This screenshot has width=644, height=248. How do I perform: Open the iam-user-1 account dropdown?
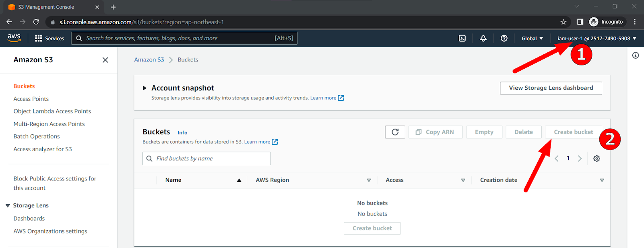tap(597, 38)
